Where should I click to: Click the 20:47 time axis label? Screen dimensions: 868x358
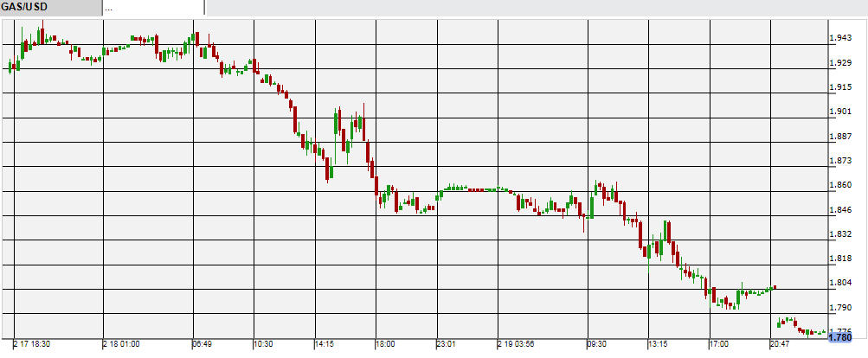point(781,343)
